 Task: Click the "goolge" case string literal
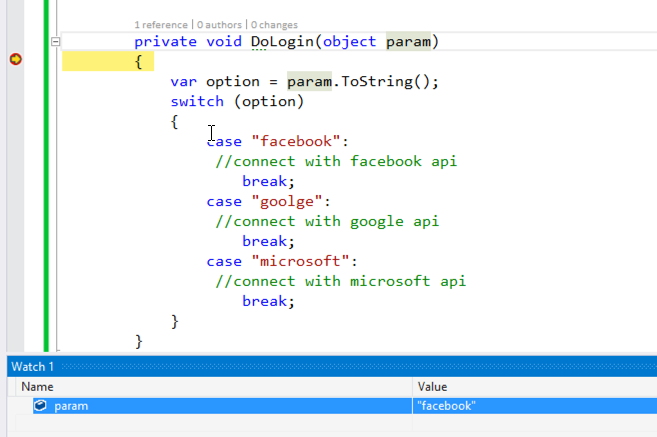(287, 202)
